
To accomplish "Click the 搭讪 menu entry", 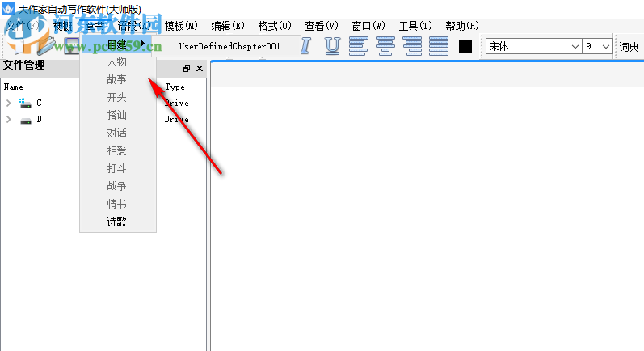I will coord(117,115).
